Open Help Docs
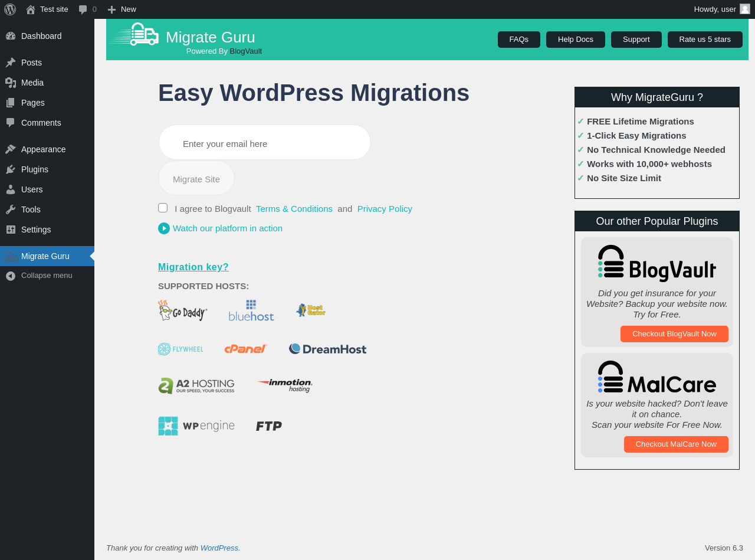Viewport: 755px width, 560px height. click(576, 40)
